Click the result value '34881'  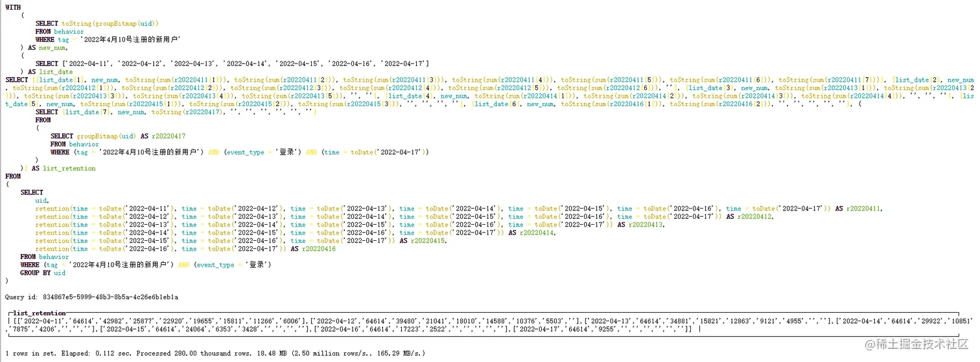point(677,321)
